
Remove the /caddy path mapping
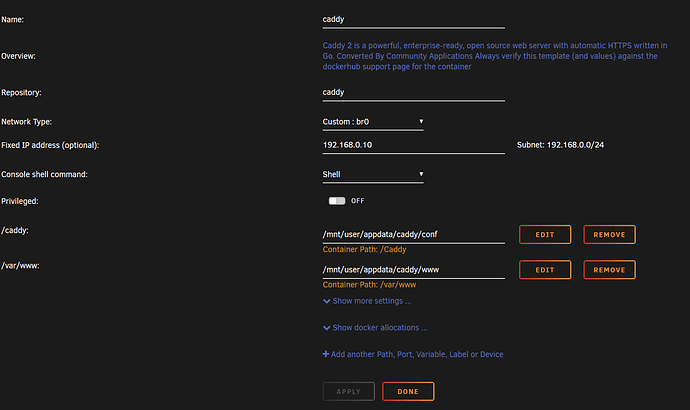(x=609, y=235)
